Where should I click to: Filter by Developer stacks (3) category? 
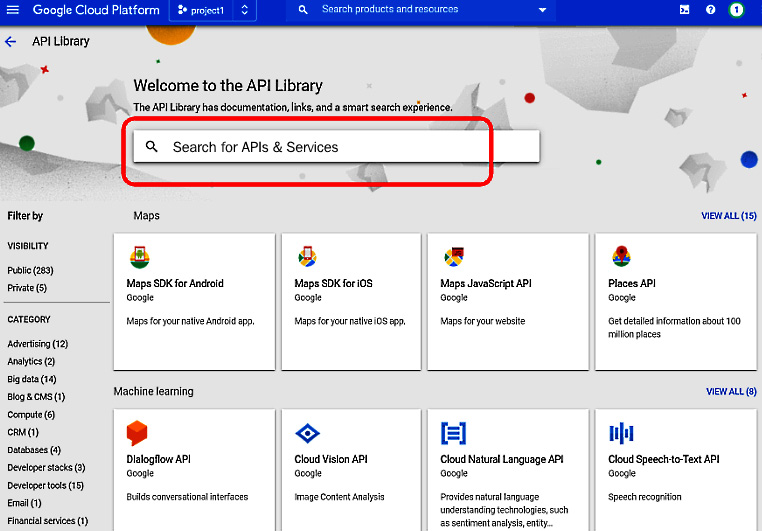tap(46, 468)
